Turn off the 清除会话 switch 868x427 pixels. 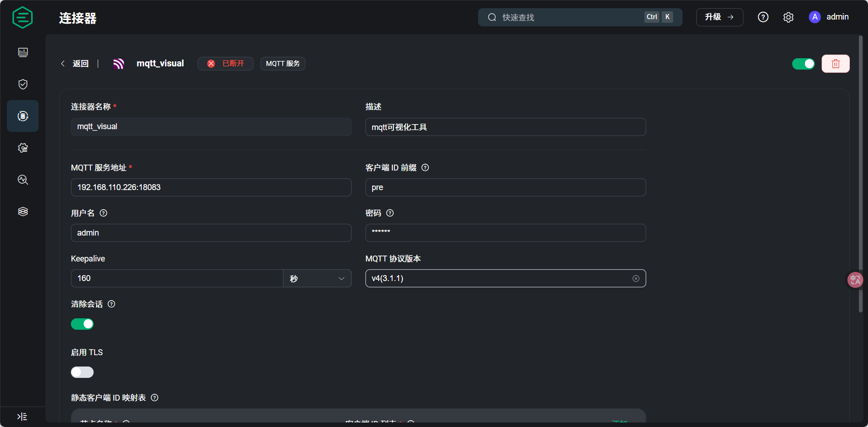click(82, 324)
